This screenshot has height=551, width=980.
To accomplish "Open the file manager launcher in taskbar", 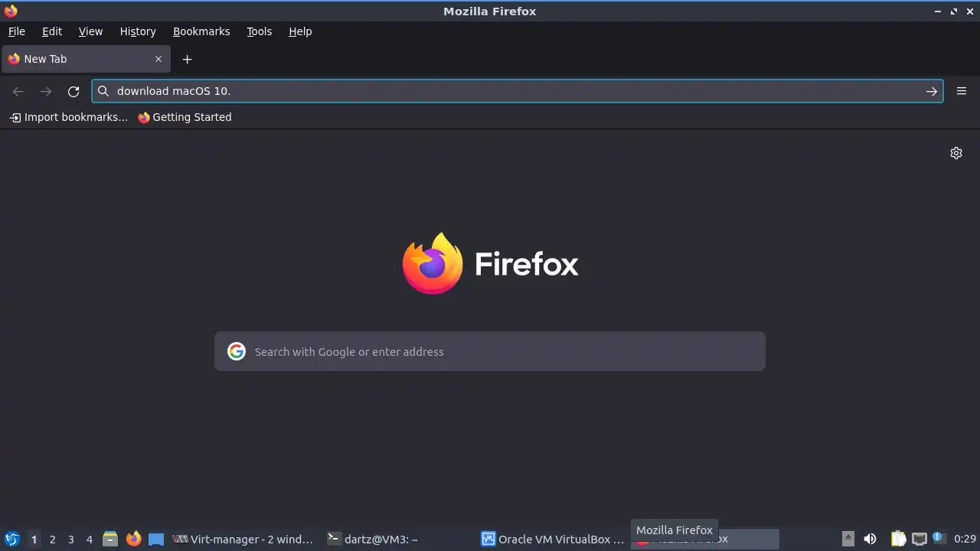I will [x=110, y=539].
